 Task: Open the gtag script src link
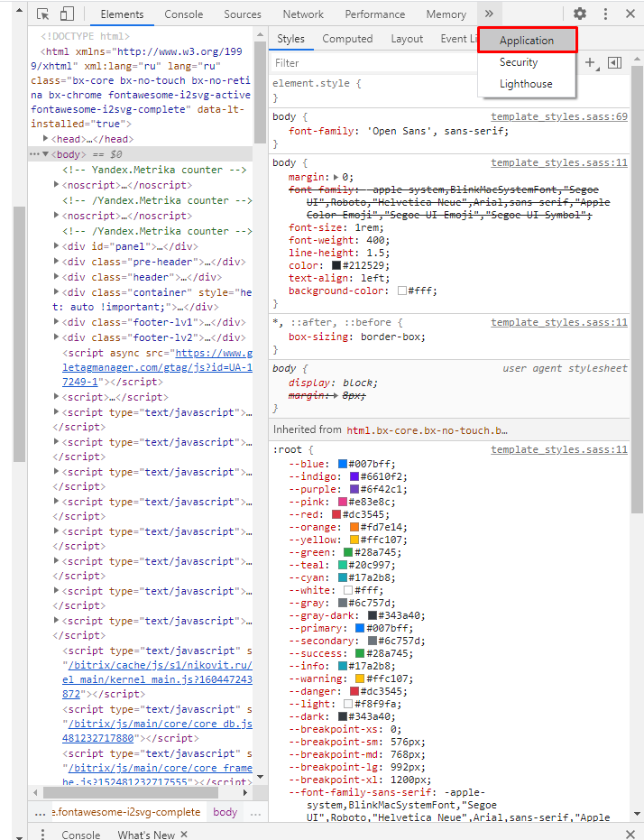click(x=157, y=367)
